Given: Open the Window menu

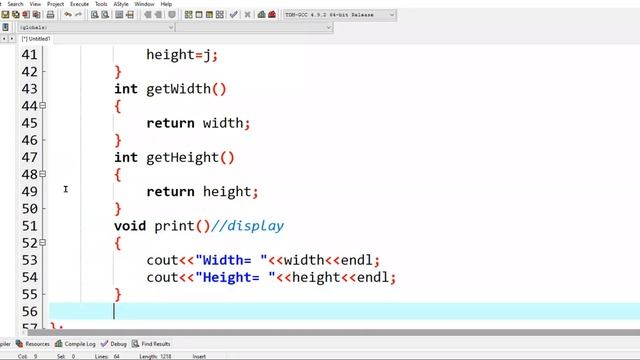Looking at the screenshot, I should click(x=144, y=4).
